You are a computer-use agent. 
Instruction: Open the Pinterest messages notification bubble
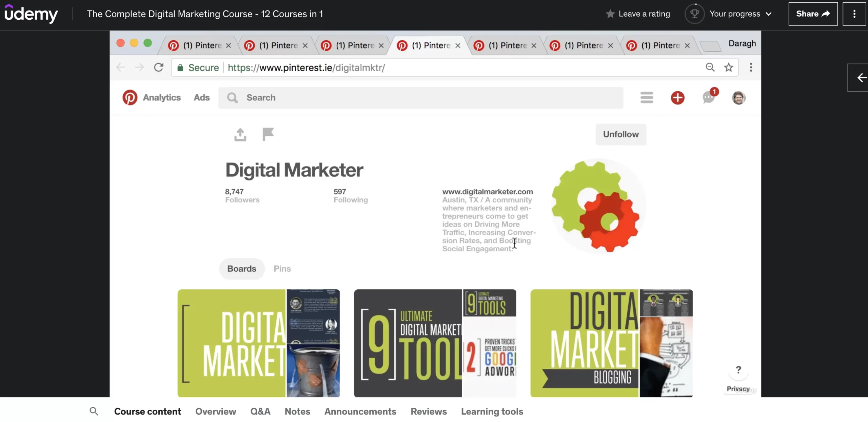[709, 98]
